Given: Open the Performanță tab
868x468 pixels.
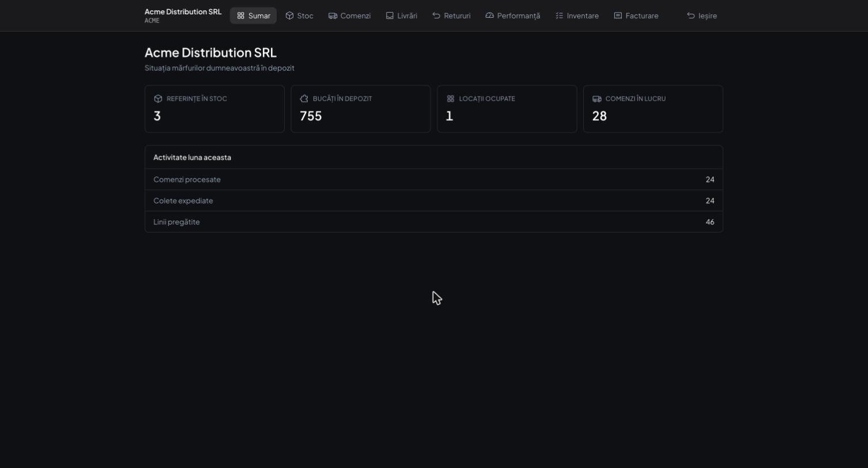Looking at the screenshot, I should tap(513, 16).
